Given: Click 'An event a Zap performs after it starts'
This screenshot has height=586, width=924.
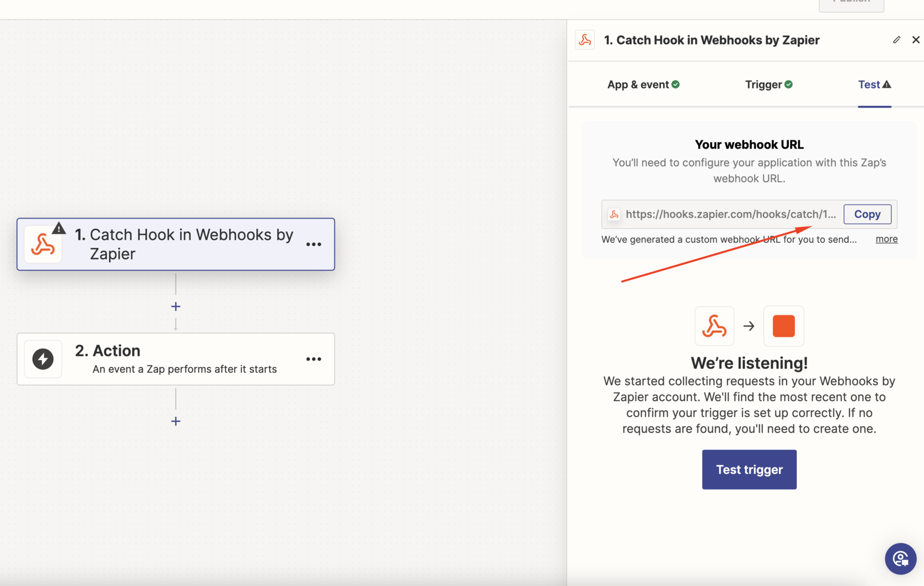Looking at the screenshot, I should [x=185, y=369].
